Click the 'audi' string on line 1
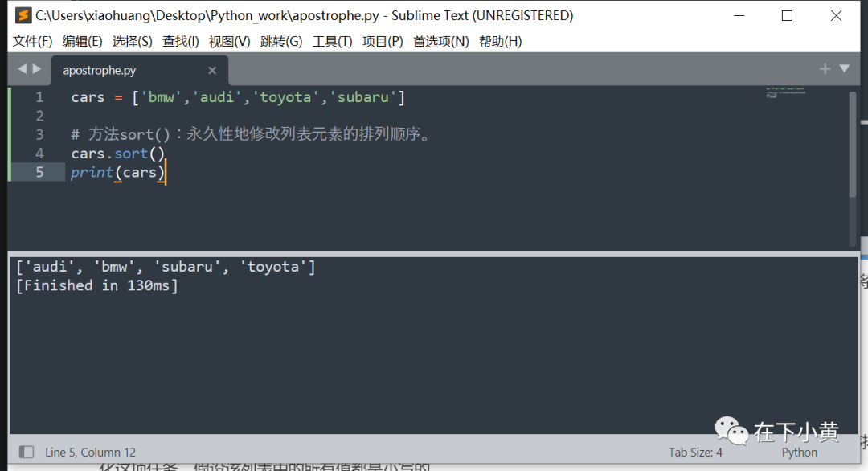This screenshot has width=868, height=471. pyautogui.click(x=216, y=97)
